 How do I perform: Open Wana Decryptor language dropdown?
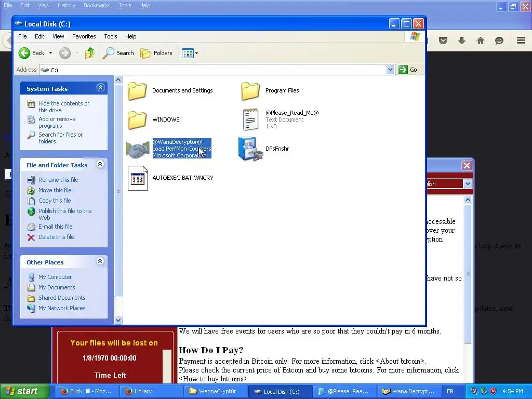[468, 184]
